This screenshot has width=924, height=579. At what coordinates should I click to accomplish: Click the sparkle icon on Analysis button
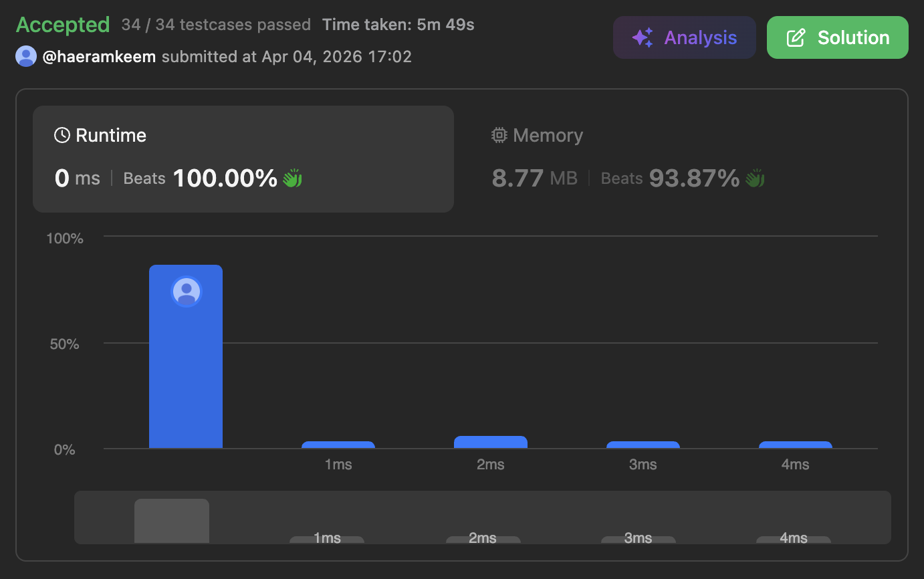[x=643, y=38]
